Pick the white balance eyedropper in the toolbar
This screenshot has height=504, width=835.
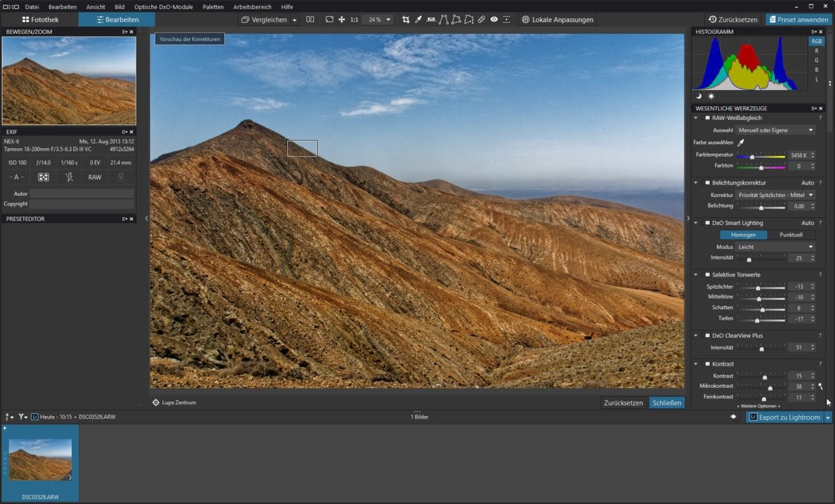click(x=418, y=20)
